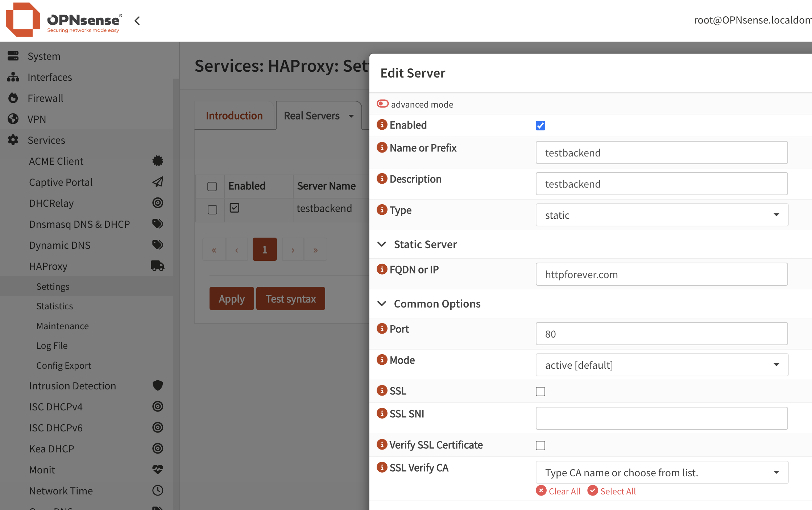Click the SSL SNI input field
This screenshot has width=812, height=510.
[x=662, y=418]
